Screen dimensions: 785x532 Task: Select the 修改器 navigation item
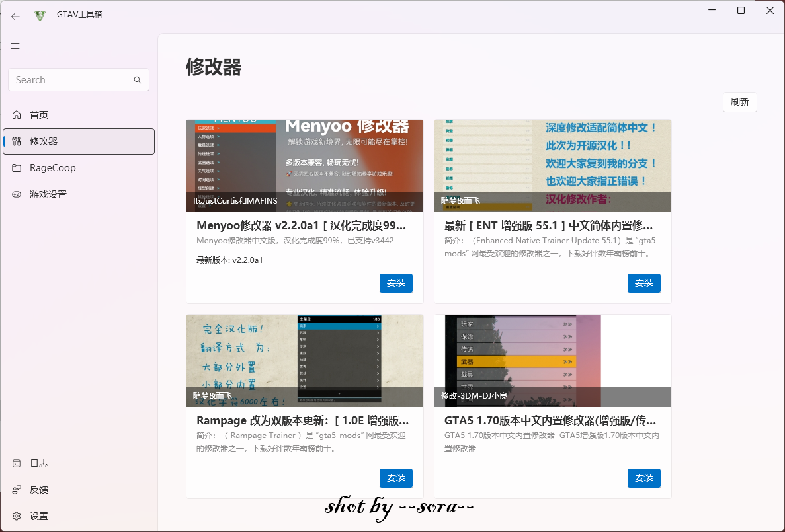(79, 141)
